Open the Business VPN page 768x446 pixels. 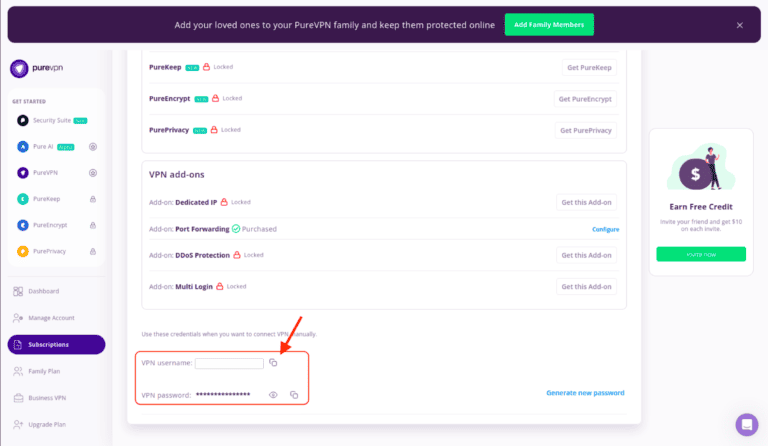[x=47, y=398]
